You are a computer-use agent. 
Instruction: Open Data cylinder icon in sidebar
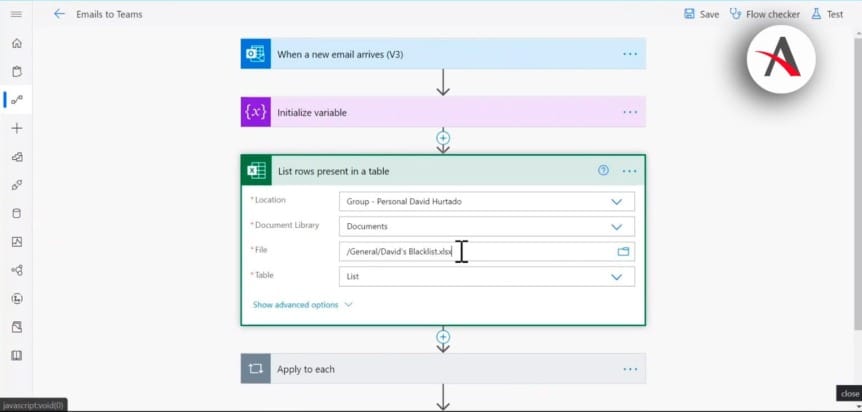(16, 213)
